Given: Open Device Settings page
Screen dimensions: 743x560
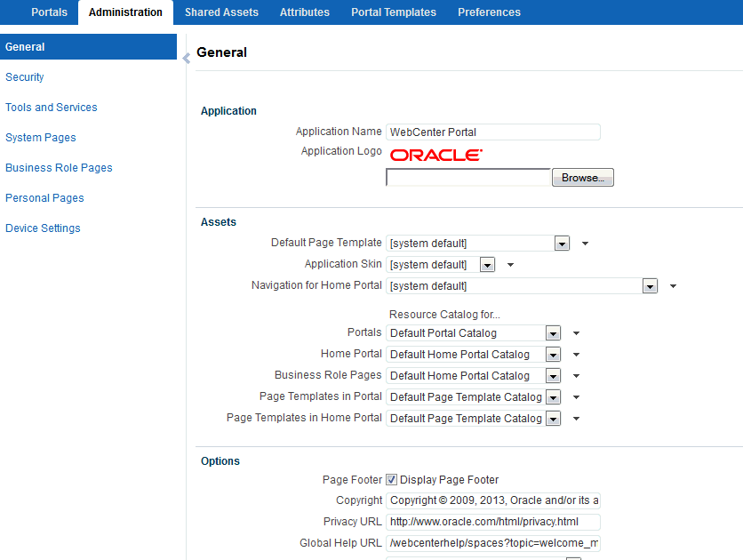Looking at the screenshot, I should tap(43, 228).
